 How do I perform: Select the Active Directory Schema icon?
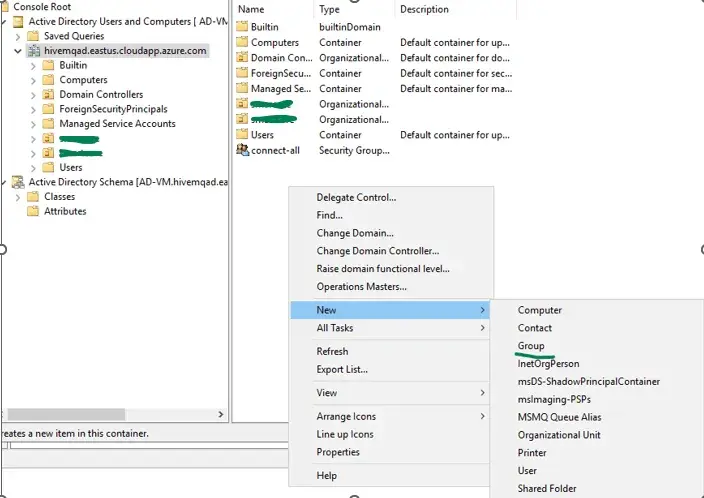[18, 182]
